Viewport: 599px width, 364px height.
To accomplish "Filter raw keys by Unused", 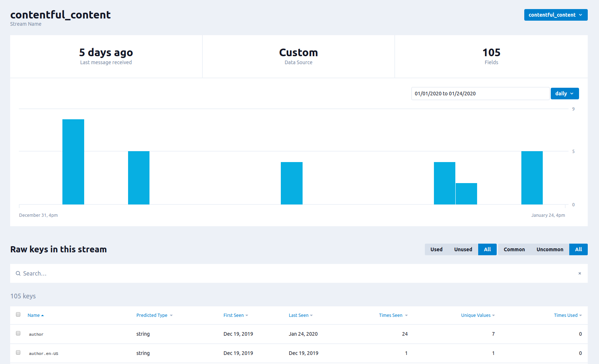I will (x=463, y=249).
